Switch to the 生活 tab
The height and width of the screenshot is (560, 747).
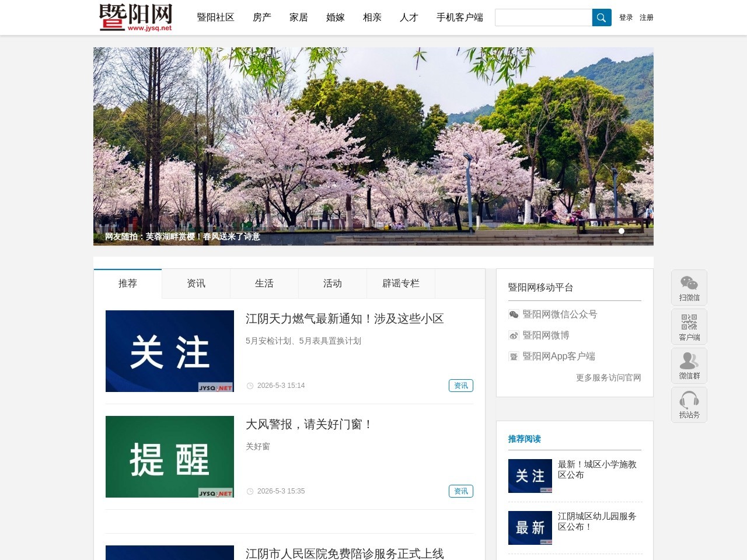(264, 283)
